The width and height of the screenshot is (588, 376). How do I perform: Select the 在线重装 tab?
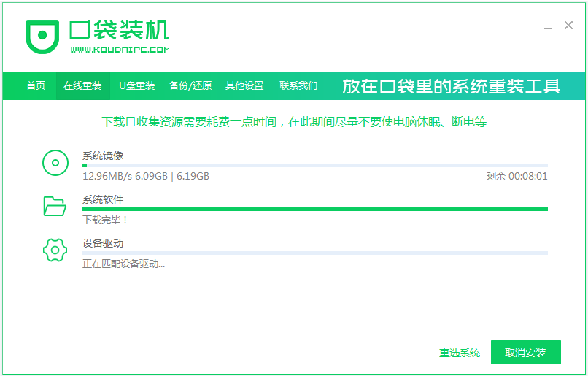(x=82, y=85)
